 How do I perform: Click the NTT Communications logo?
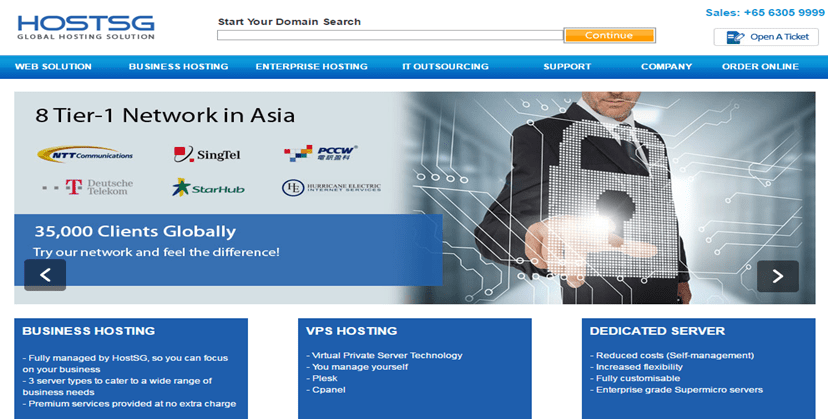(x=85, y=154)
